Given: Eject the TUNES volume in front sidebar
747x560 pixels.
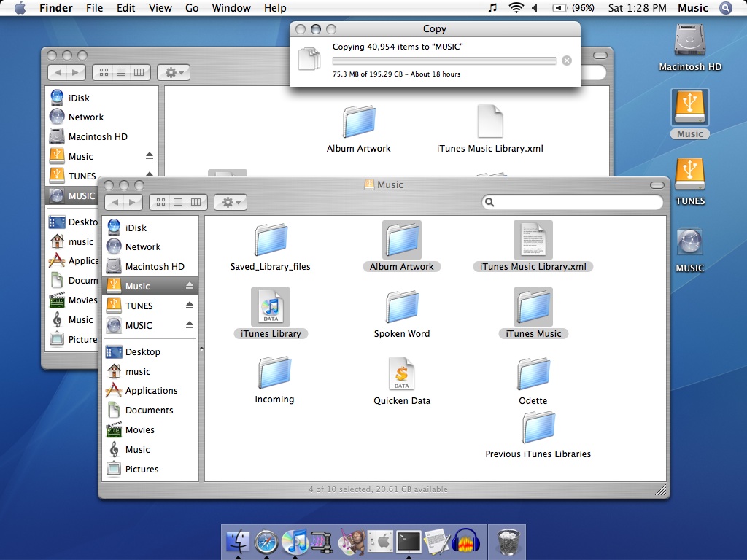Looking at the screenshot, I should coord(190,306).
